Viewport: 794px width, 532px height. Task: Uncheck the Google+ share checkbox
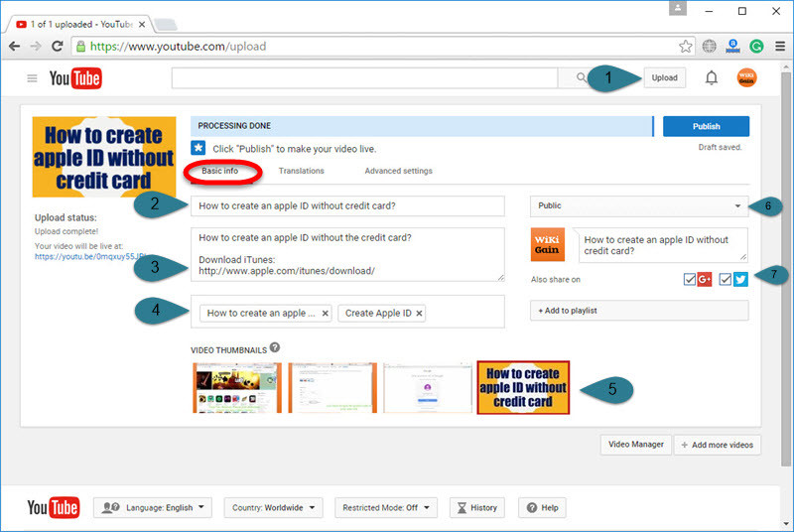(x=689, y=279)
